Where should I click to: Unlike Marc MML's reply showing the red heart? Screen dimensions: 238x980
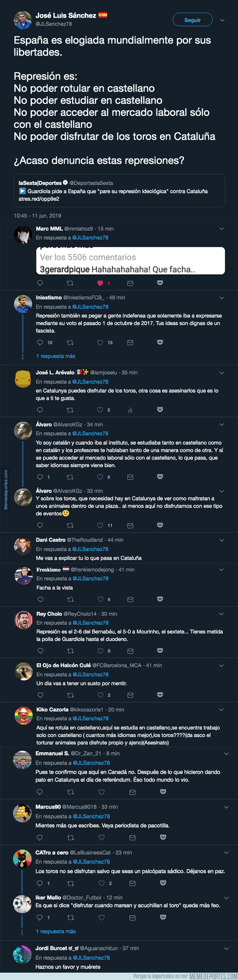tap(100, 283)
